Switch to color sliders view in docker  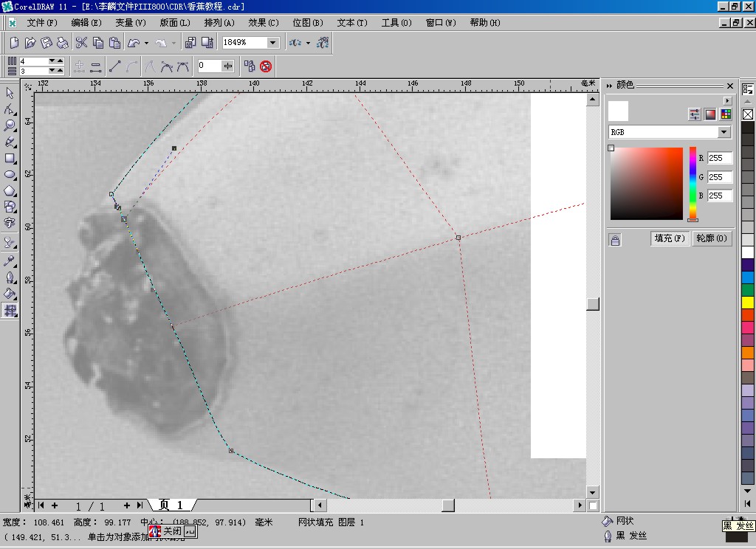point(694,114)
